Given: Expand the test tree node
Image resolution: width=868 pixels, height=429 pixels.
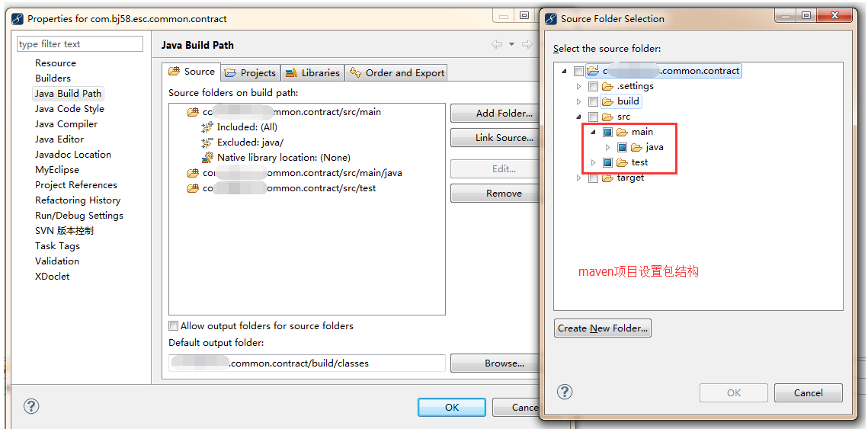Looking at the screenshot, I should pyautogui.click(x=594, y=163).
